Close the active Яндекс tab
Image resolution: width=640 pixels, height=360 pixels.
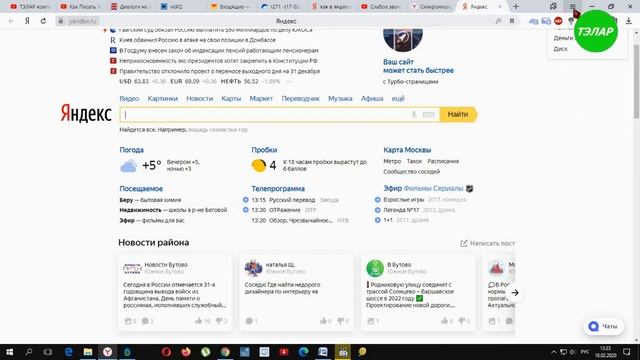click(500, 7)
